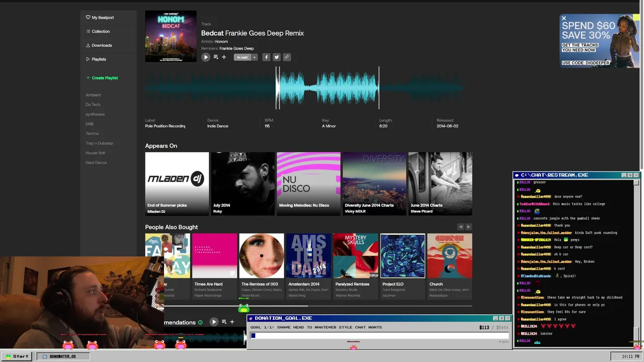Add Bedcat track to queue
Image resolution: width=644 pixels, height=362 pixels.
click(x=216, y=57)
